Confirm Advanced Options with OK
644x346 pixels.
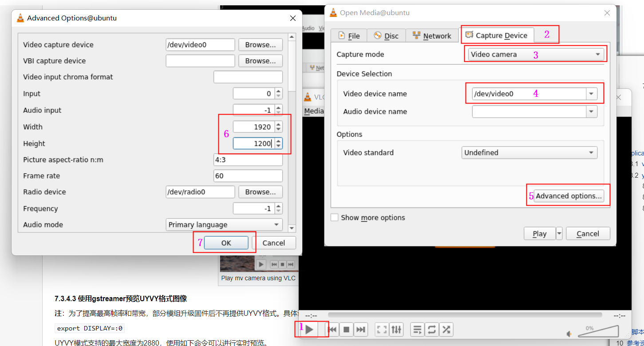pos(226,243)
